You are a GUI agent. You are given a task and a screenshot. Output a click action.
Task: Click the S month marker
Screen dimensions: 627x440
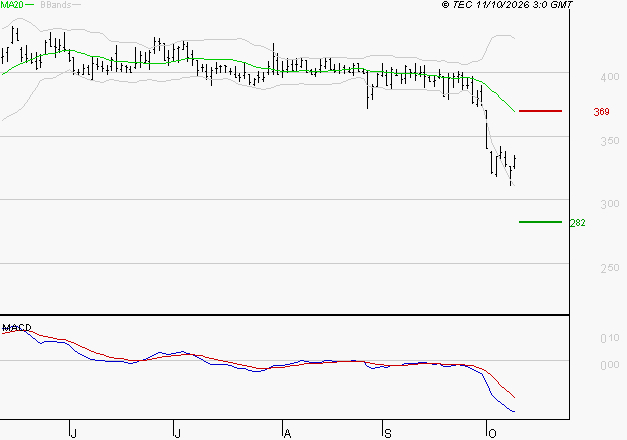point(387,433)
